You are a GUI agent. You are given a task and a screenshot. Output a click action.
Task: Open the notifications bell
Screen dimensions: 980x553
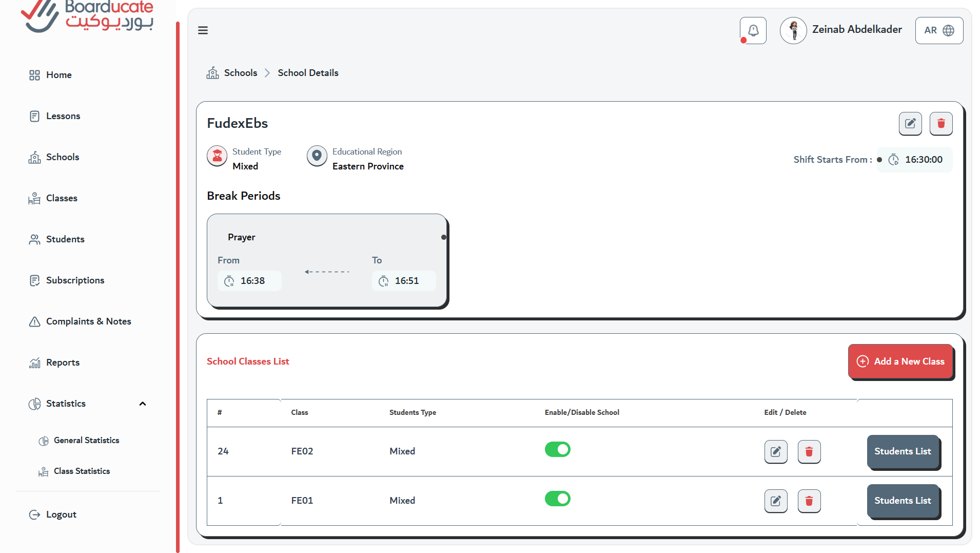[753, 31]
